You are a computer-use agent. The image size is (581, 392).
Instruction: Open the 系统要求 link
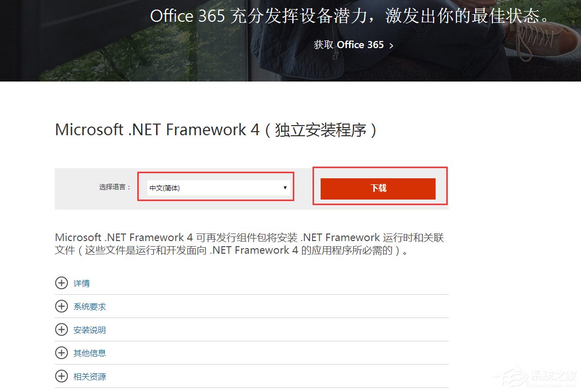[89, 306]
